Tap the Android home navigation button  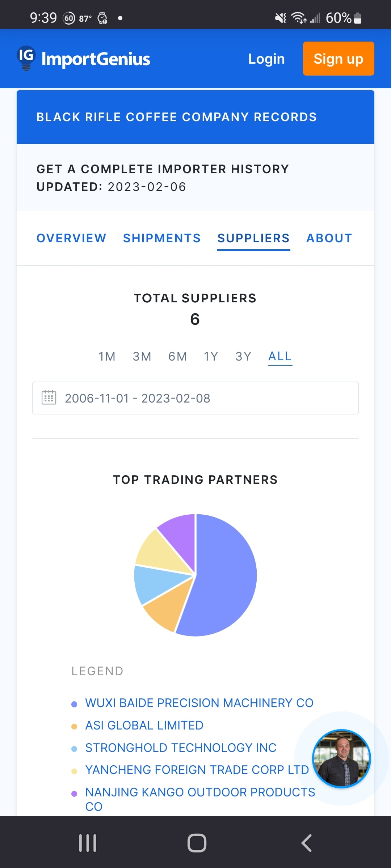click(x=197, y=843)
